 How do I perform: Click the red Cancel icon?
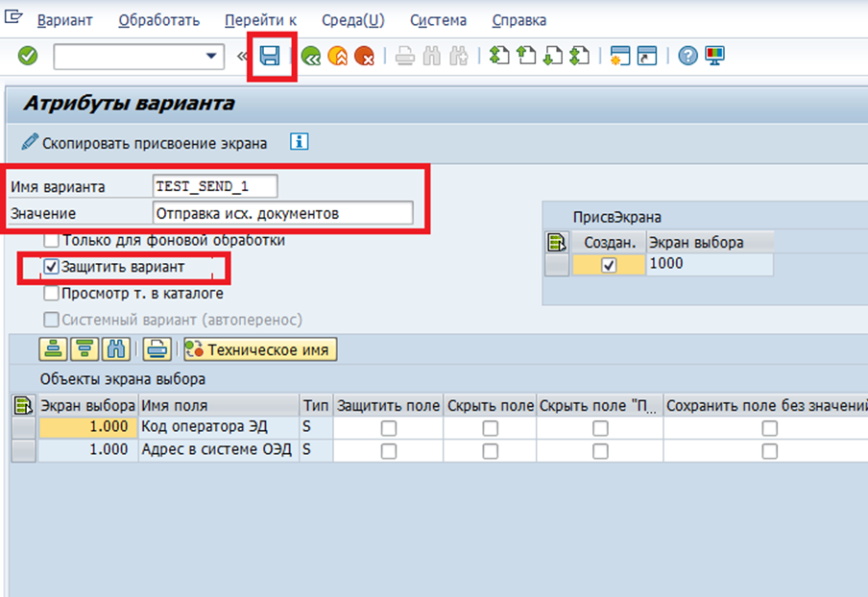tap(364, 56)
